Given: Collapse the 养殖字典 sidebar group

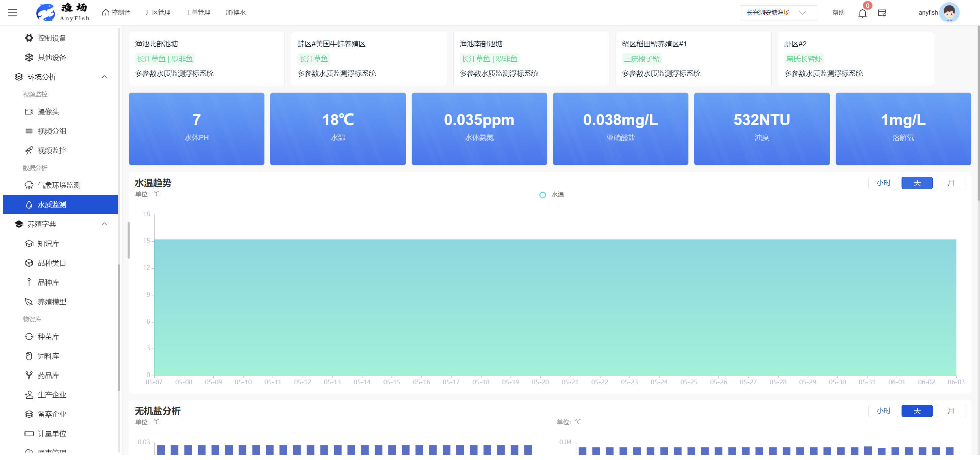Looking at the screenshot, I should 104,224.
